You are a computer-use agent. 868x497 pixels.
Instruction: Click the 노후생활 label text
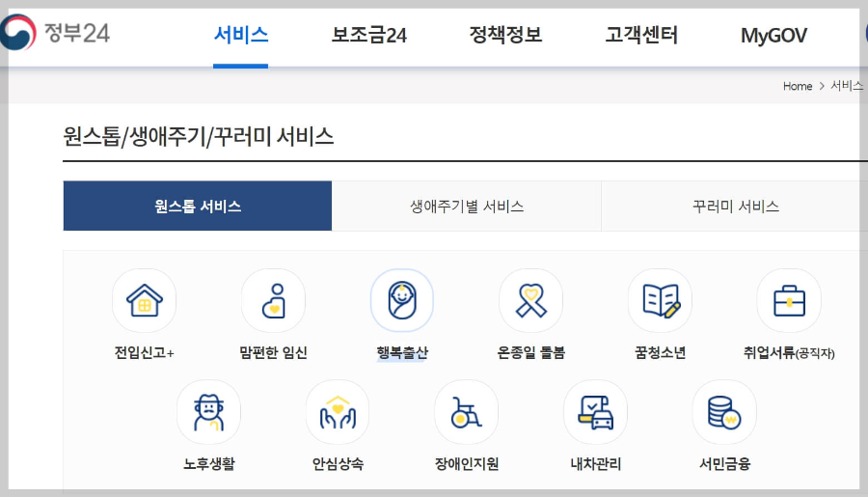(x=208, y=463)
